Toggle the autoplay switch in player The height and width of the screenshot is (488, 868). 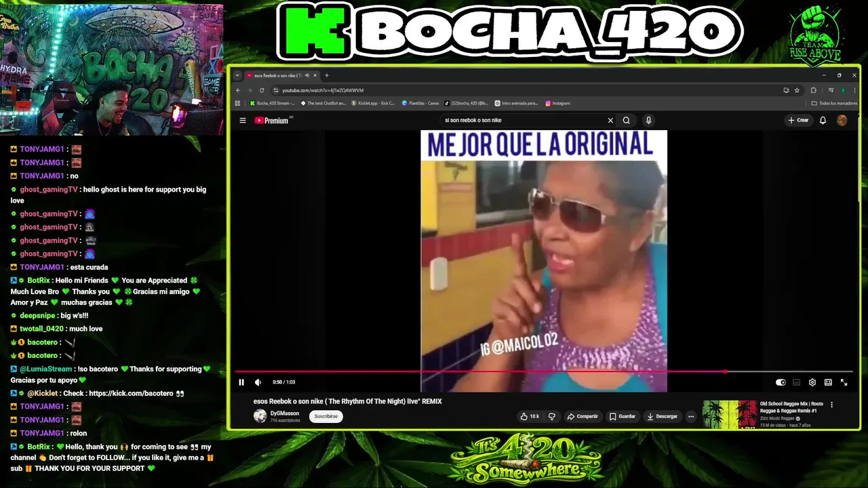pyautogui.click(x=781, y=382)
